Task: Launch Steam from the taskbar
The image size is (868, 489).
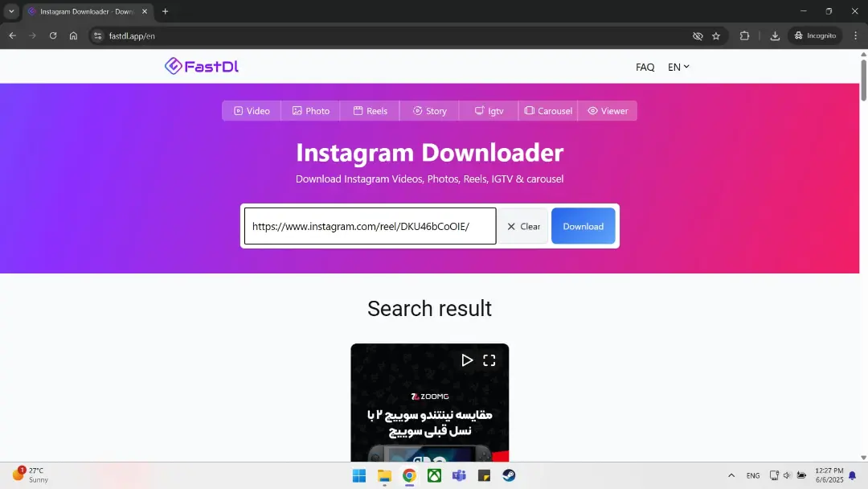Action: (x=510, y=475)
